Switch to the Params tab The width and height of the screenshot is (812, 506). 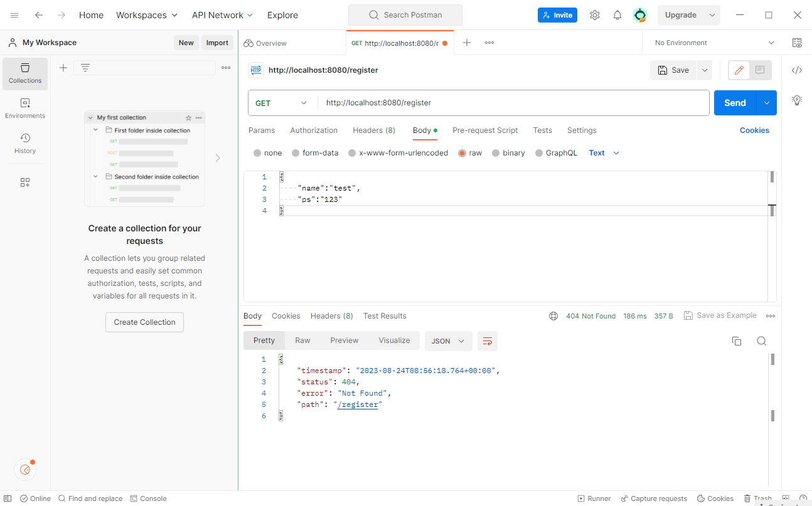262,130
